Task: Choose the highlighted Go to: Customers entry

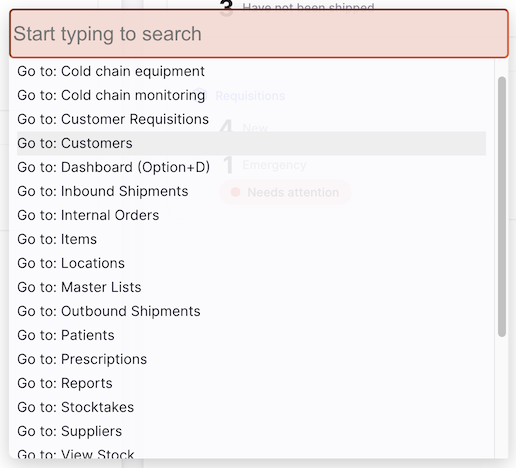Action: (x=251, y=143)
